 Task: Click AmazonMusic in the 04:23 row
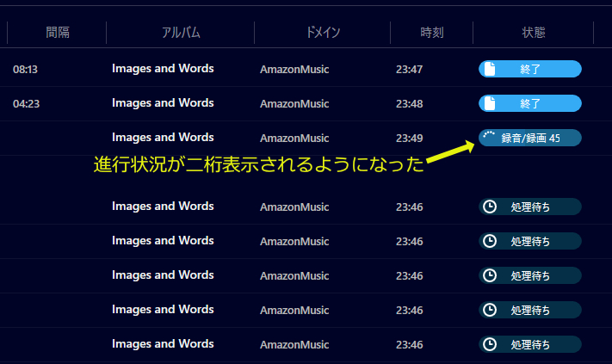click(294, 103)
